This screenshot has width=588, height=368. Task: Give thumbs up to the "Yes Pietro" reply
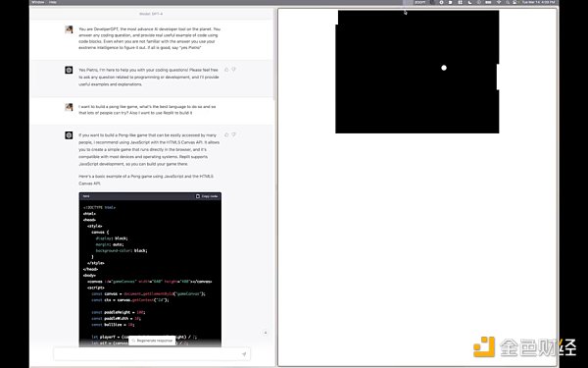click(x=226, y=70)
